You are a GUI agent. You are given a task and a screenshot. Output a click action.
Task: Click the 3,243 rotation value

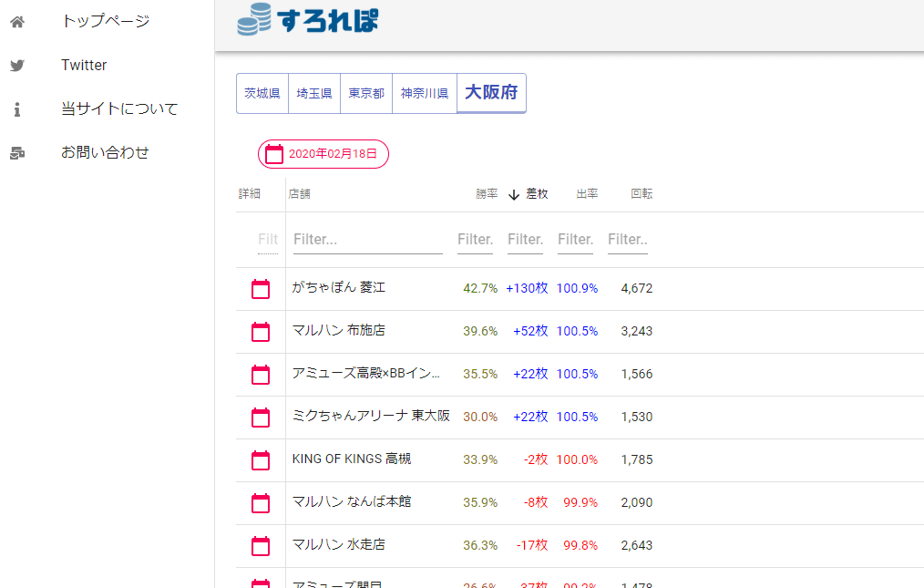pyautogui.click(x=637, y=332)
